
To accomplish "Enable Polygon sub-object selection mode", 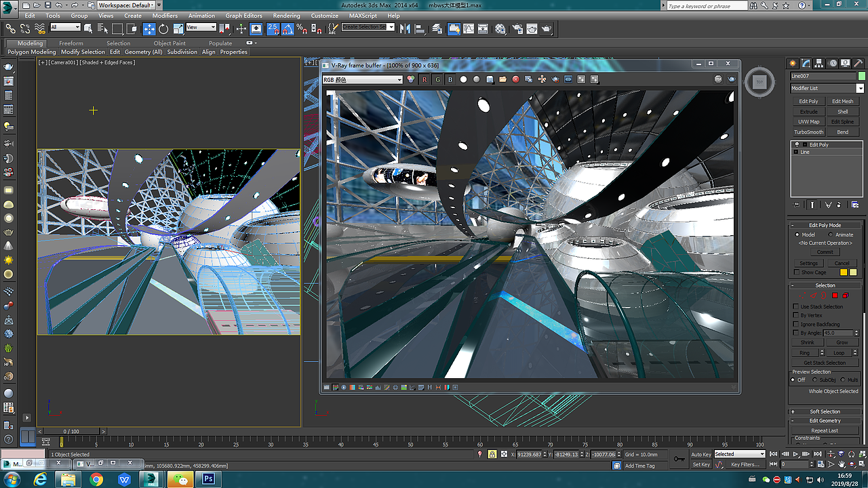I will 835,296.
